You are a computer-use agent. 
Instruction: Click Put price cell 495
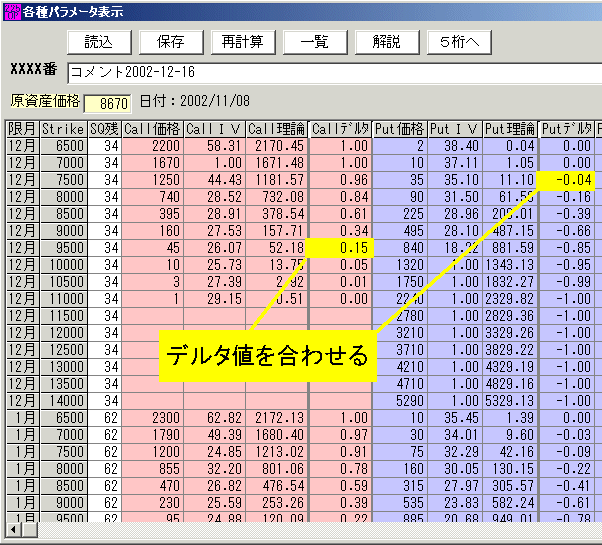pos(400,231)
